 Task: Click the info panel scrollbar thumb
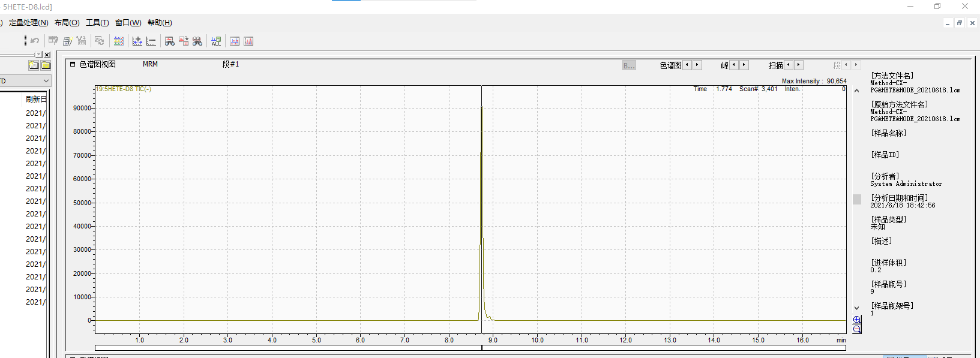pyautogui.click(x=857, y=199)
